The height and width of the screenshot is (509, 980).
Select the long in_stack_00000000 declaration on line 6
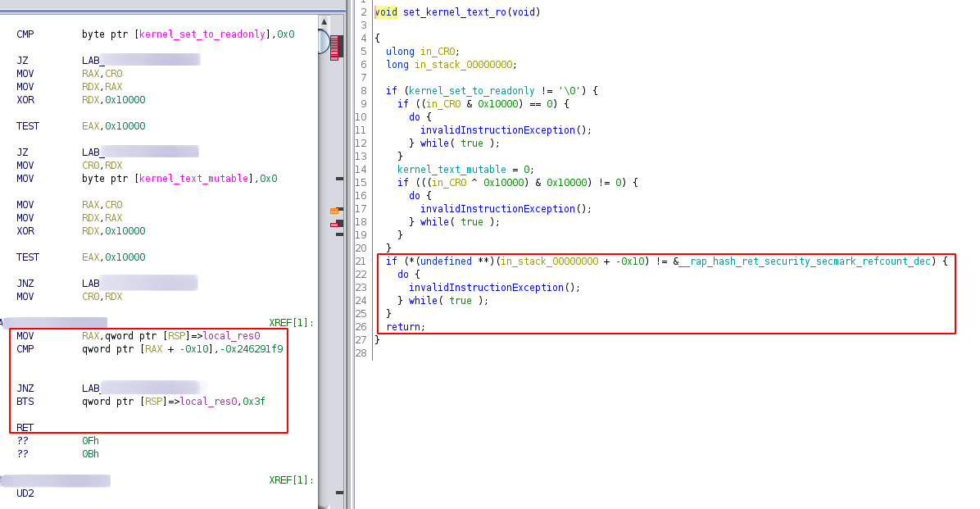[x=451, y=65]
